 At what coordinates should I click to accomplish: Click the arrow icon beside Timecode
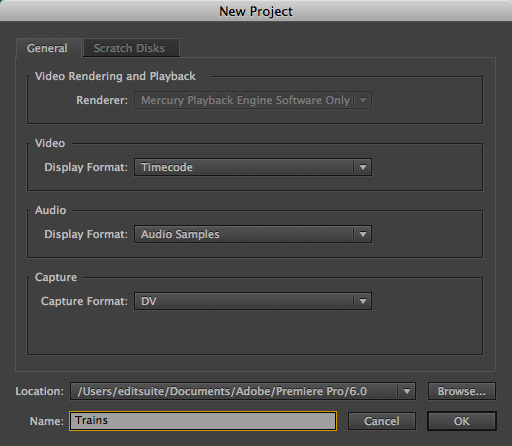tap(363, 167)
